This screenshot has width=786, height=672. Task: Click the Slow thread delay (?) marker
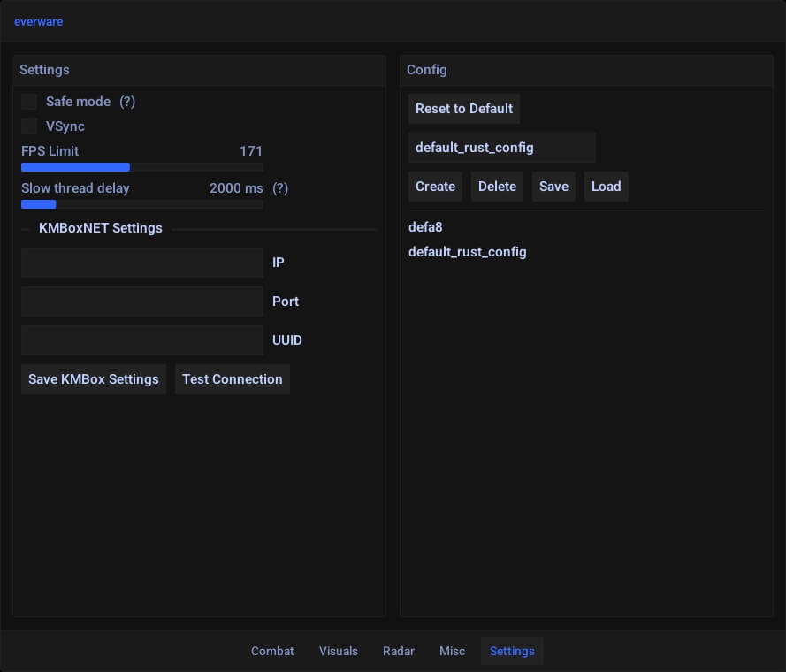280,188
